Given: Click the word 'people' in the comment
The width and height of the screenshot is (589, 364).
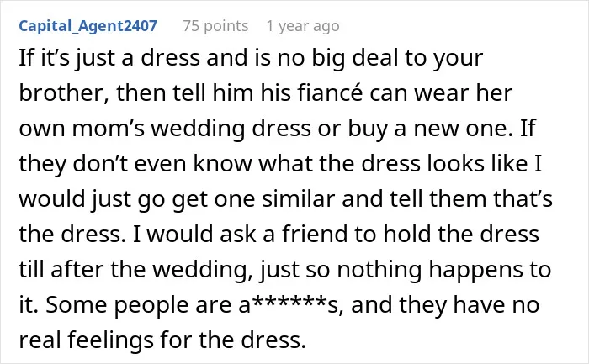Looking at the screenshot, I should click(x=151, y=304).
